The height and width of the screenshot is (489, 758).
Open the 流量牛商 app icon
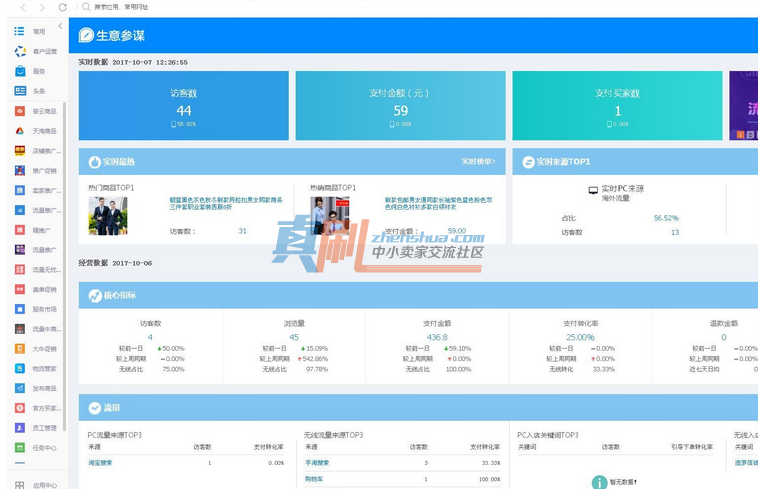pos(20,329)
